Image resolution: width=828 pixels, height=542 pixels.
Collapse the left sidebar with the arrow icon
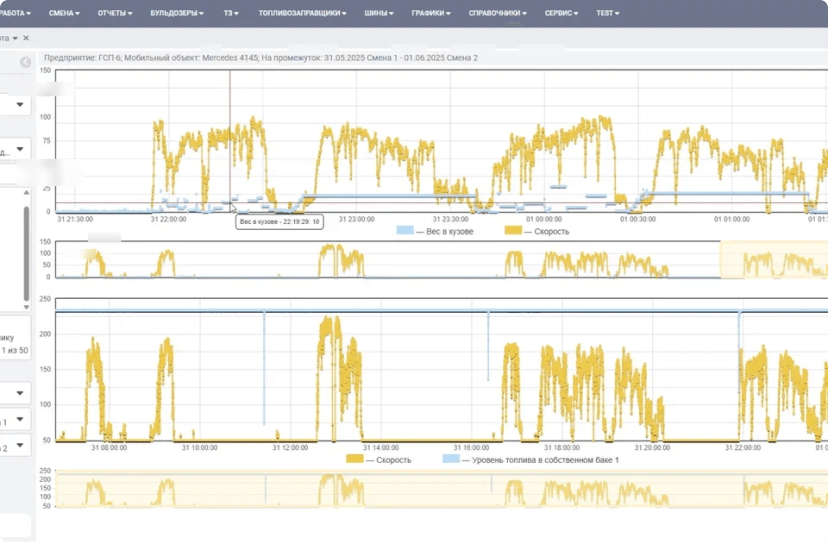25,62
